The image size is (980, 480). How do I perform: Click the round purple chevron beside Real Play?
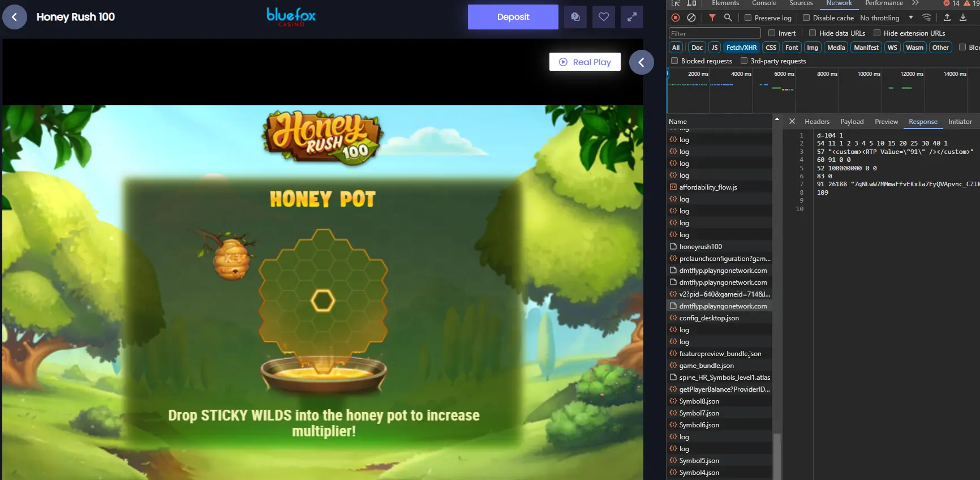pos(641,62)
